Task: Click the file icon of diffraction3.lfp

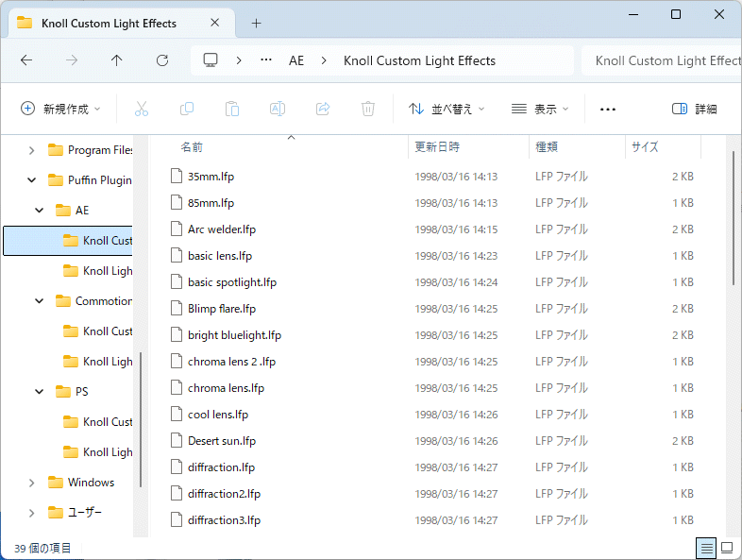Action: tap(176, 520)
